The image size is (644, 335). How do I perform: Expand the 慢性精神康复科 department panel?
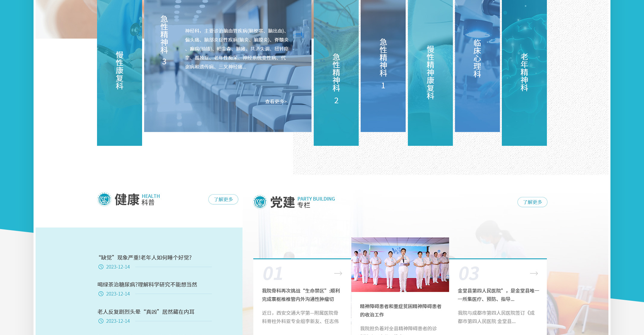(430, 72)
